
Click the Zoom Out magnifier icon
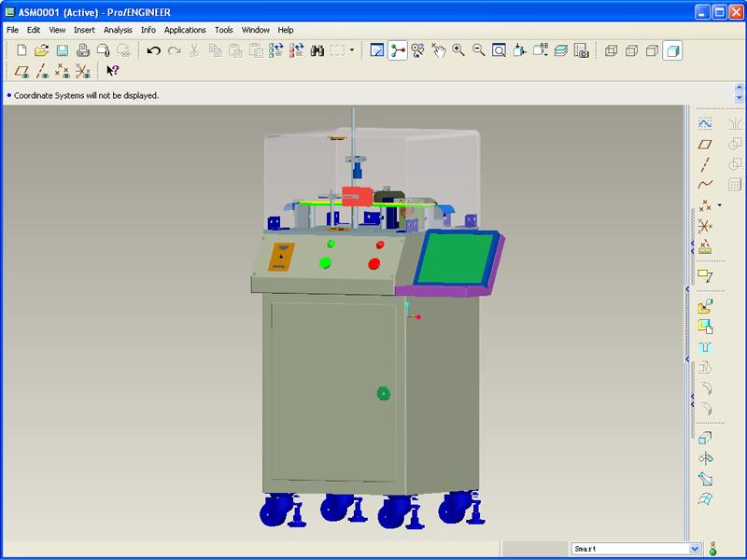[x=479, y=50]
